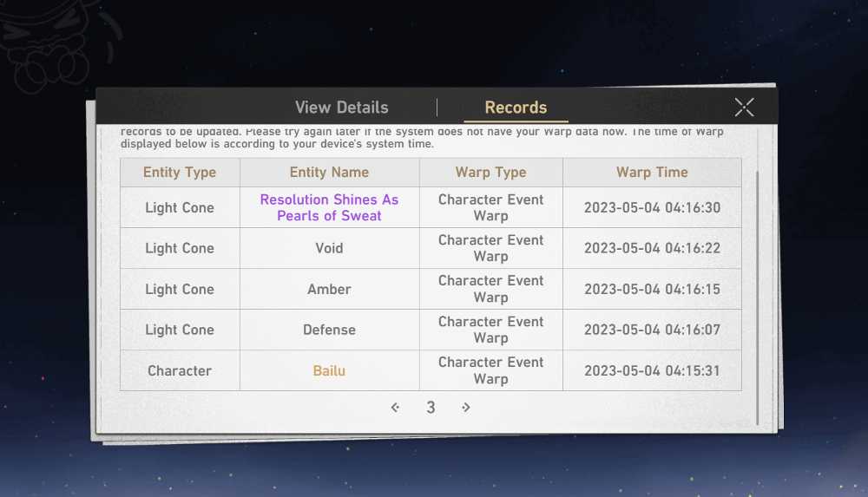Viewport: 868px width, 497px height.
Task: Click the page number 3 indicator
Action: (431, 408)
